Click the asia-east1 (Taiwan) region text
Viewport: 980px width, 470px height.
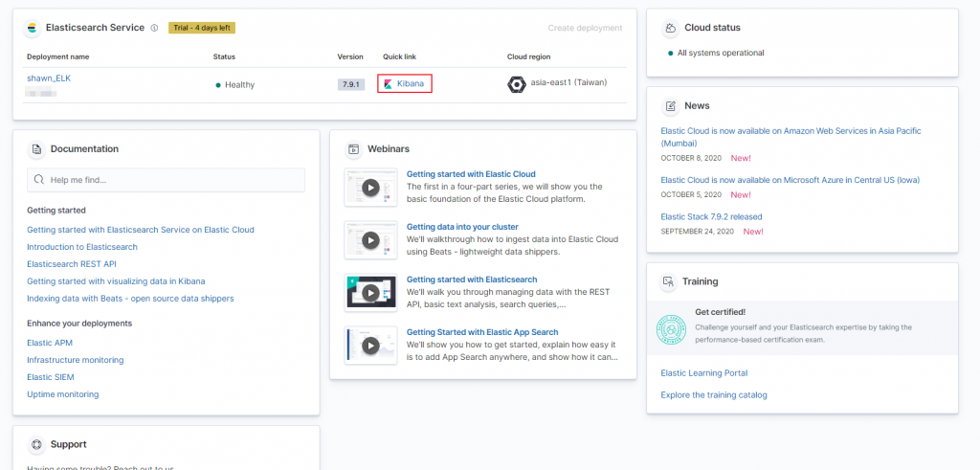[x=568, y=82]
